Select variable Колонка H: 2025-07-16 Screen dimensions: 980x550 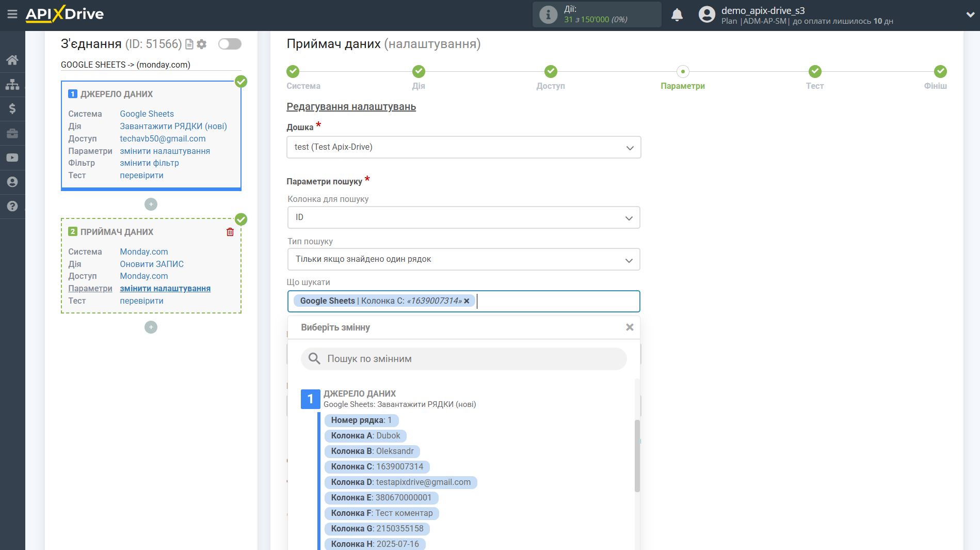pos(375,544)
